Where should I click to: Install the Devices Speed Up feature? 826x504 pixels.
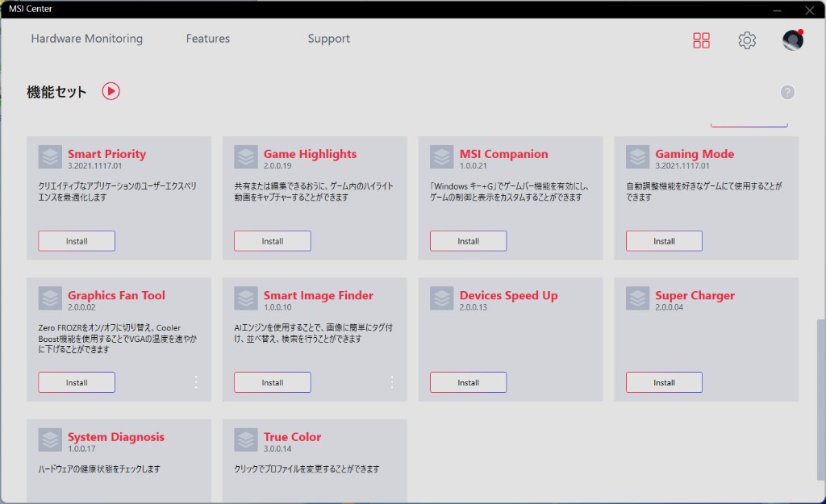[468, 382]
